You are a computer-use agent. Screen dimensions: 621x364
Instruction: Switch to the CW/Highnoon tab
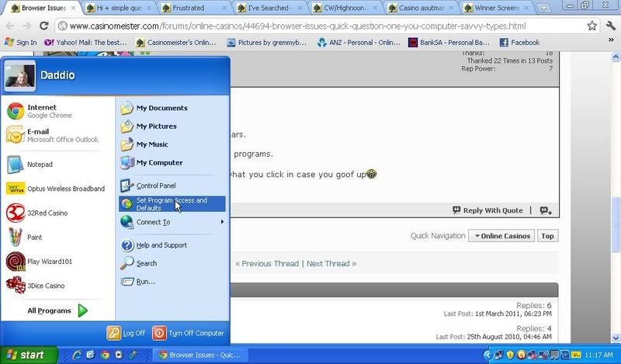point(345,8)
